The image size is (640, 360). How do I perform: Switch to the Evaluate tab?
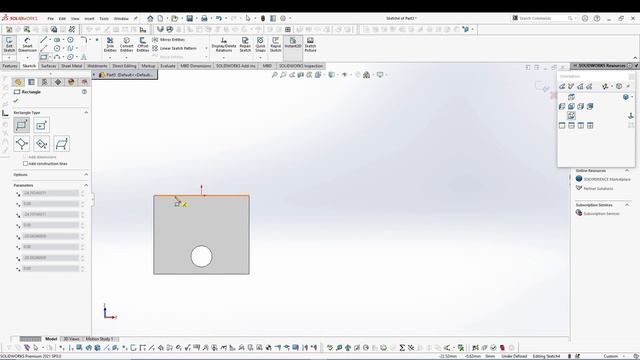click(x=167, y=66)
